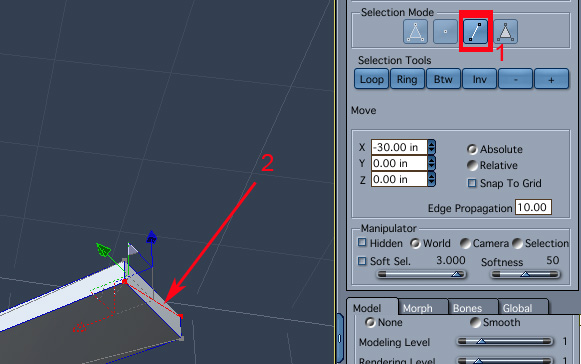Select the object selection mode icon
The width and height of the screenshot is (581, 364).
click(415, 32)
